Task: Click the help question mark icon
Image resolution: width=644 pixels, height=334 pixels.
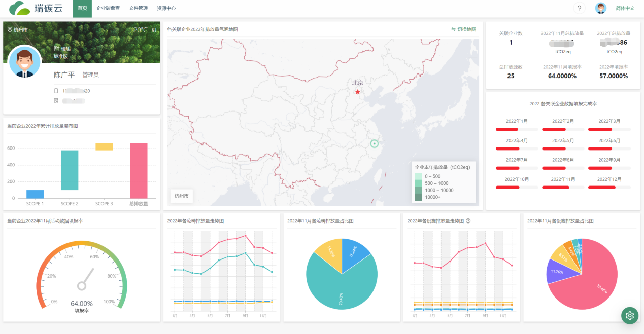Action: 579,8
